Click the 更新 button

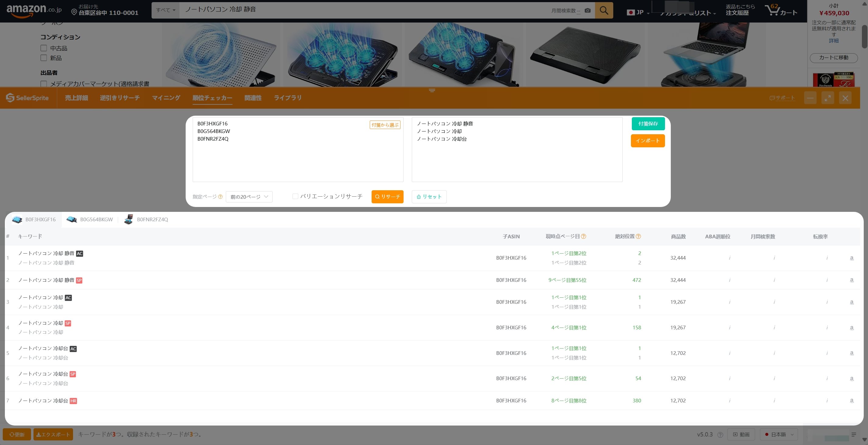coord(17,435)
